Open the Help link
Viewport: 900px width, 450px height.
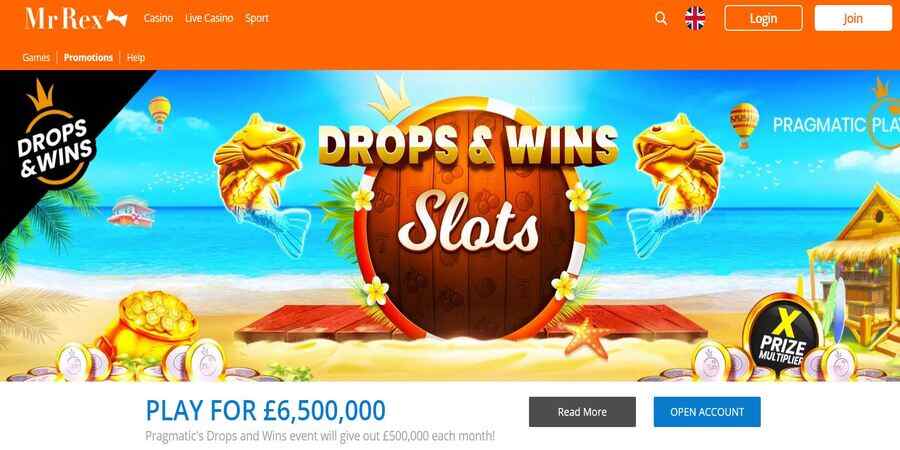coord(136,57)
